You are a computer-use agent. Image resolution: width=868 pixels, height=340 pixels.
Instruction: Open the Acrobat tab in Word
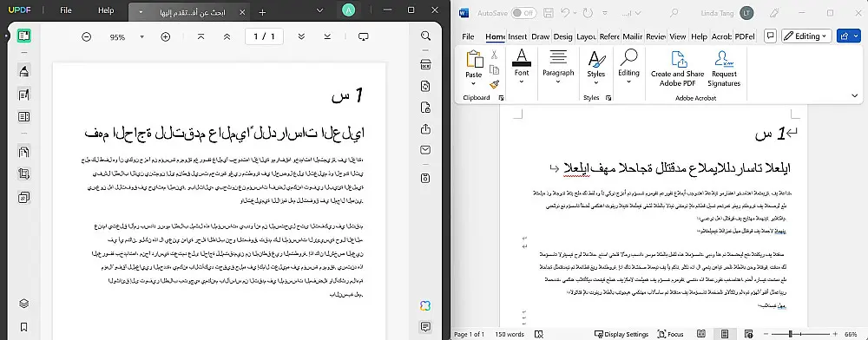point(721,36)
